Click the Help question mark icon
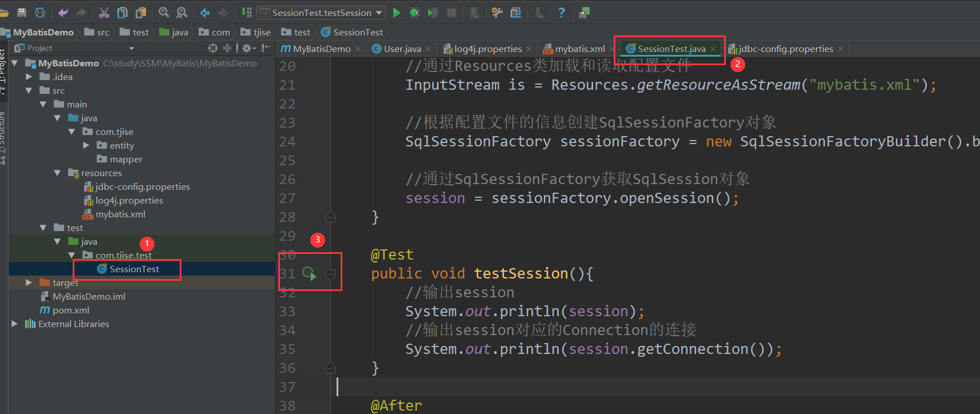This screenshot has width=980, height=414. [x=562, y=12]
